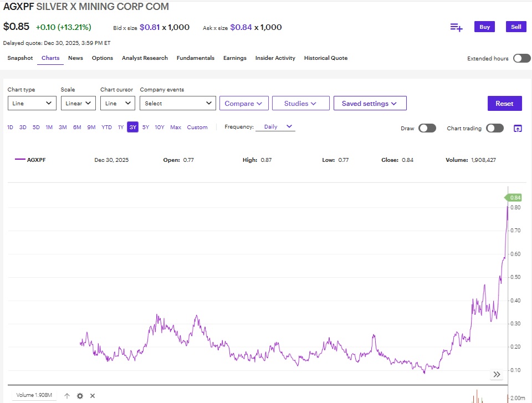The image size is (532, 403).
Task: Switch to Snapshot tab
Action: [20, 58]
